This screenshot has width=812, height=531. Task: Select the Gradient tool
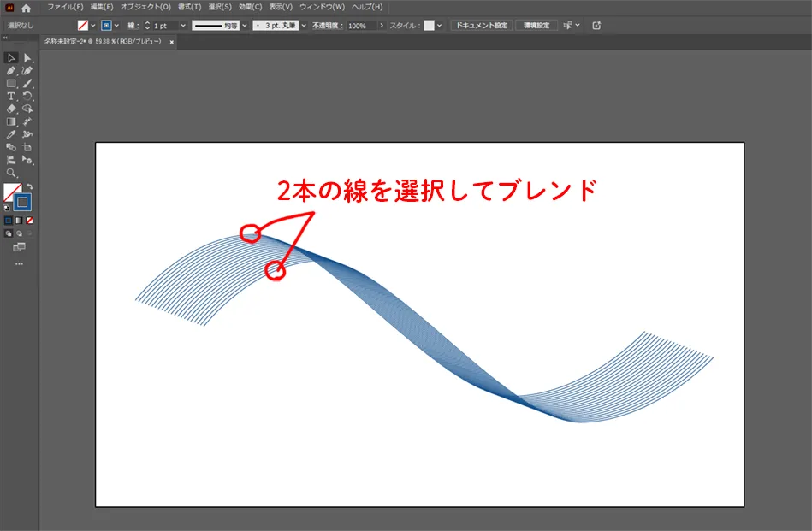(11, 121)
